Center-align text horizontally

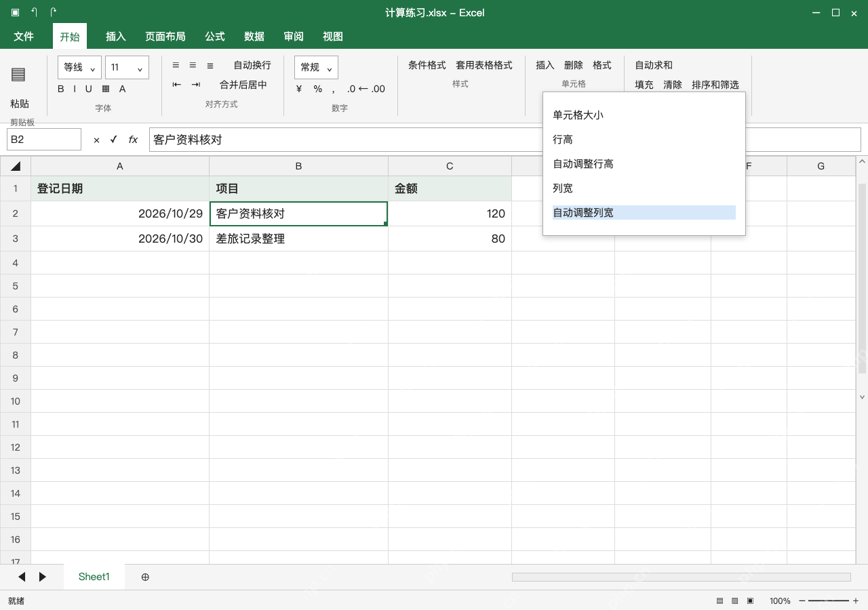(x=193, y=65)
